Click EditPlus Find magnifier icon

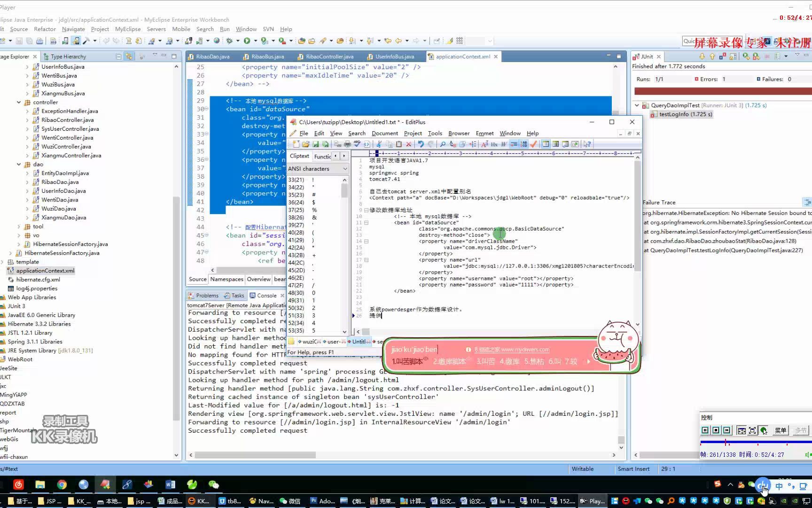(x=443, y=144)
